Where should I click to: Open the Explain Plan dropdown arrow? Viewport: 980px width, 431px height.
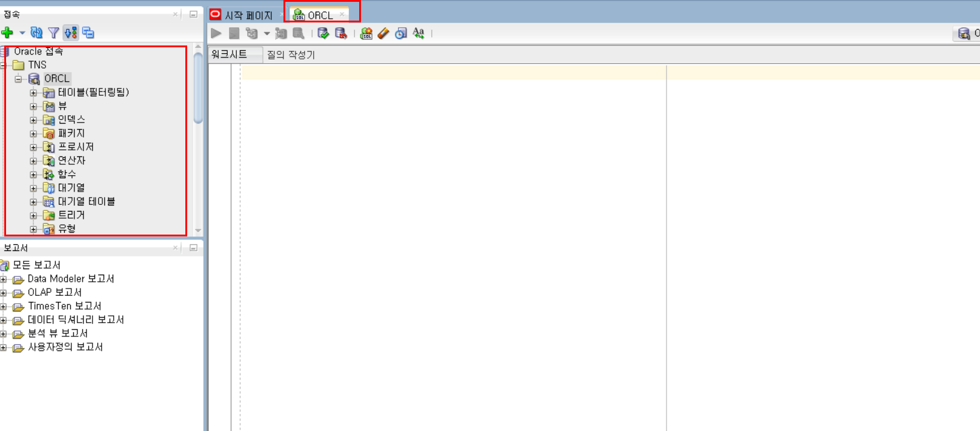(267, 33)
